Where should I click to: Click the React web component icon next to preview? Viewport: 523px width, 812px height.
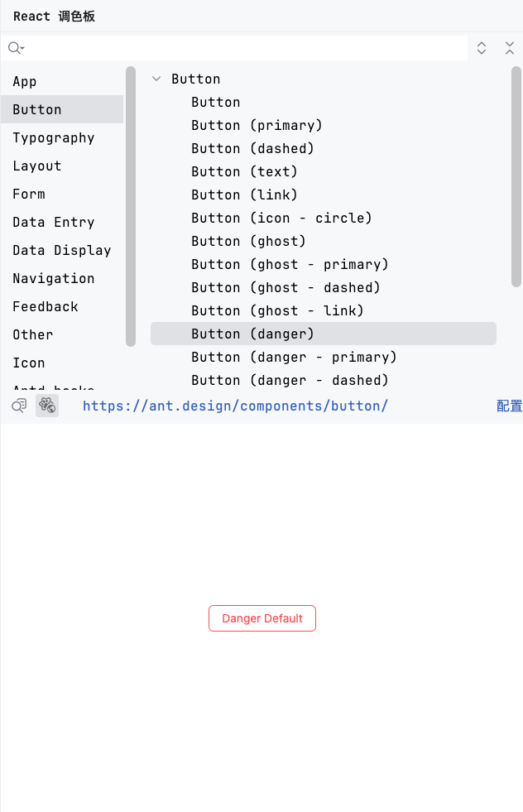tap(46, 406)
